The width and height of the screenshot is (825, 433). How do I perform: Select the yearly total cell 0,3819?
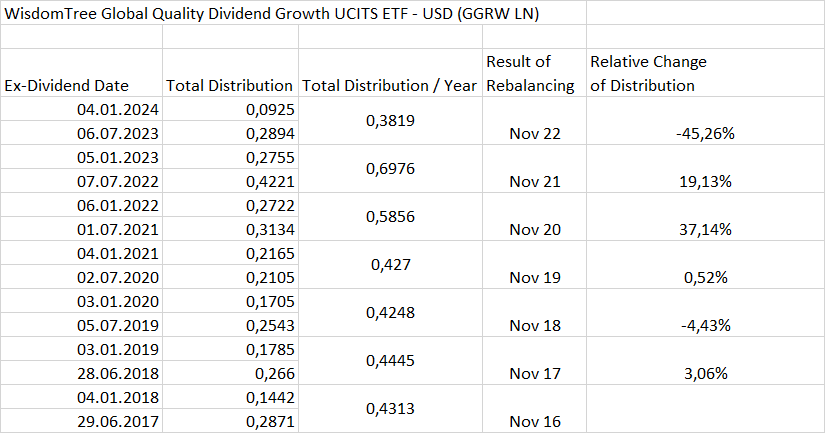point(392,121)
